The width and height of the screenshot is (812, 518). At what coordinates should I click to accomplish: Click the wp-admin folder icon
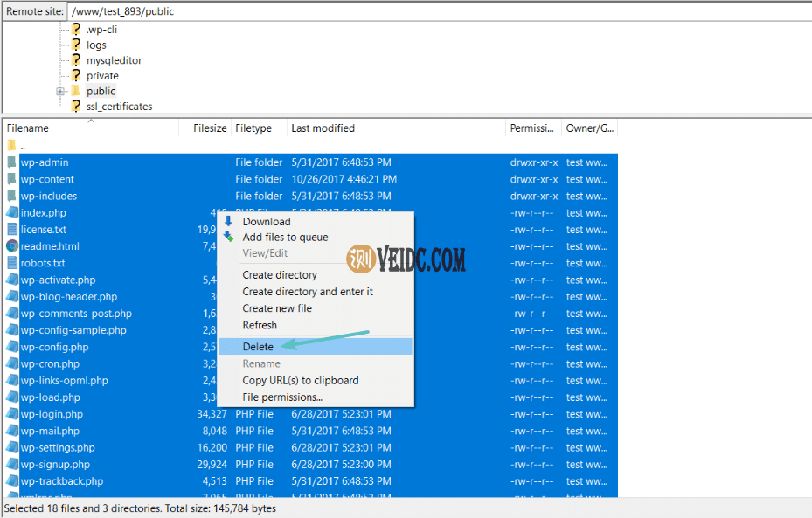pos(11,162)
